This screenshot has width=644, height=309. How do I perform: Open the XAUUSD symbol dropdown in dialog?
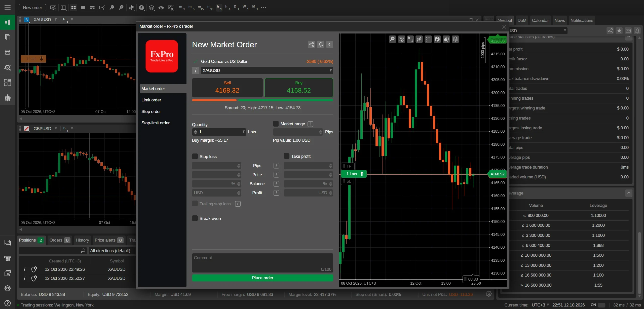267,70
